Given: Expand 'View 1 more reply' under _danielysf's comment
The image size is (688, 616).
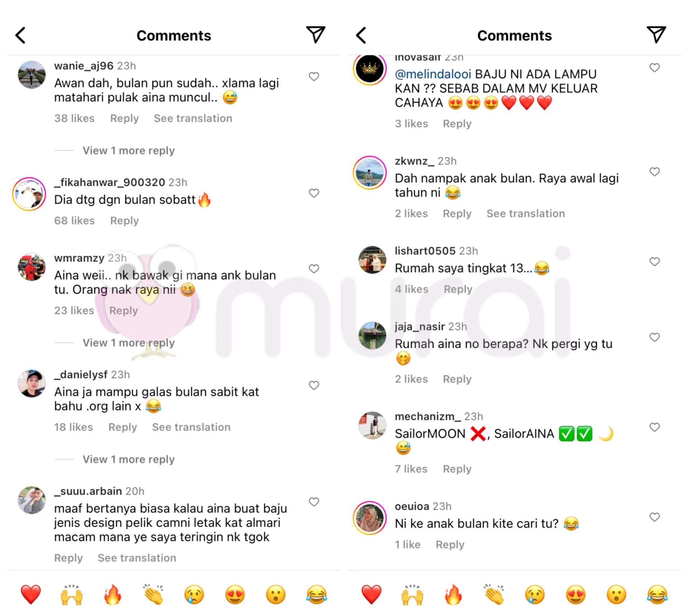Looking at the screenshot, I should pyautogui.click(x=129, y=459).
